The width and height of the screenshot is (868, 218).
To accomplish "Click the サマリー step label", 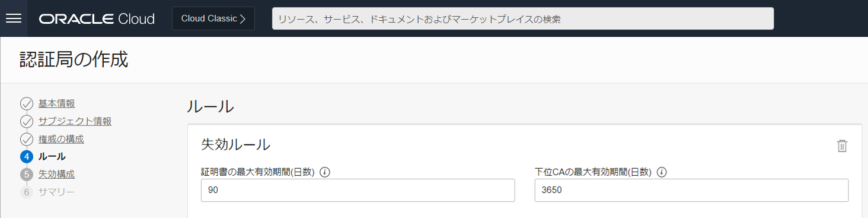I will [57, 192].
